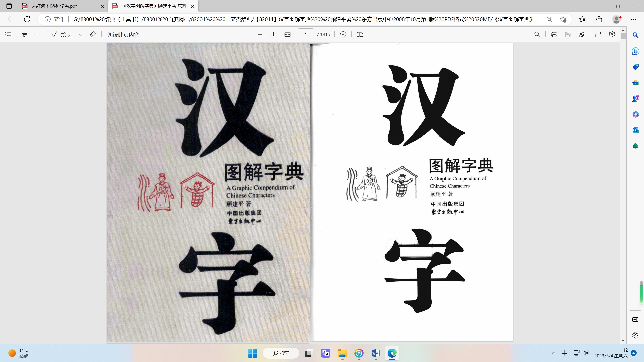Refresh the current page
This screenshot has height=362, width=644.
pyautogui.click(x=27, y=19)
